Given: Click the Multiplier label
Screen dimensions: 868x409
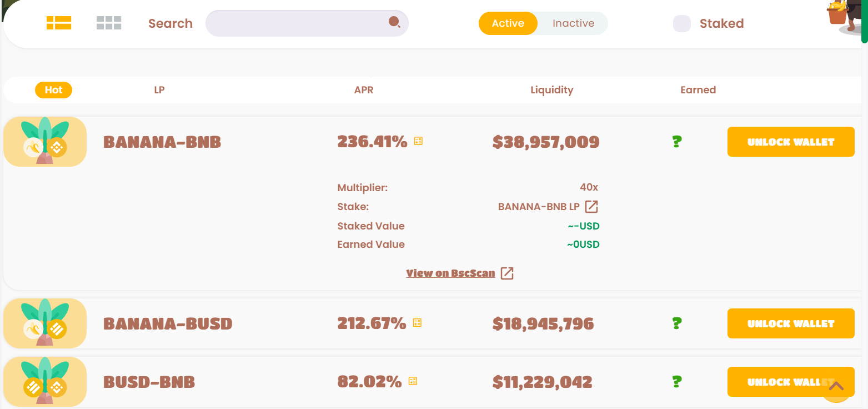Looking at the screenshot, I should (x=363, y=188).
